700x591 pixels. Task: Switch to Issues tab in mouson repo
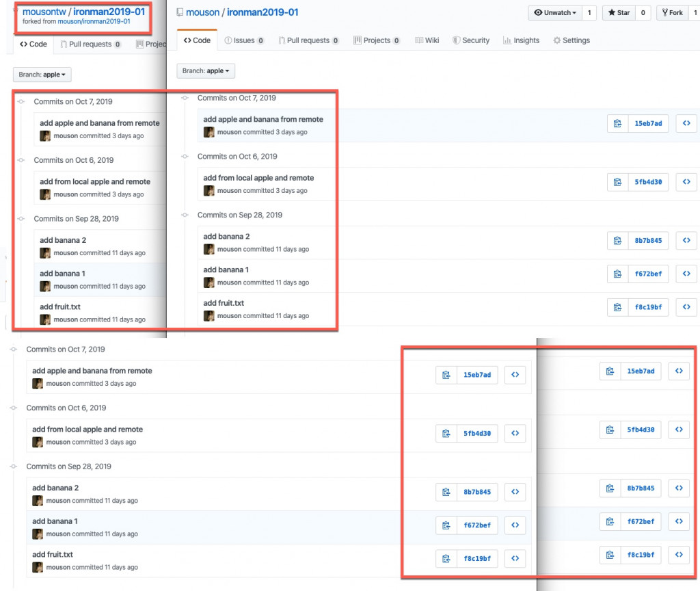click(x=244, y=40)
